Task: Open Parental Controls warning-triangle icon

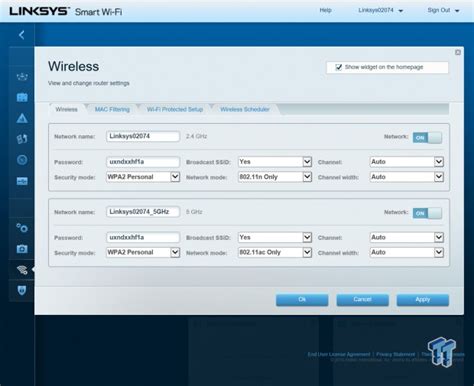Action: [22, 118]
